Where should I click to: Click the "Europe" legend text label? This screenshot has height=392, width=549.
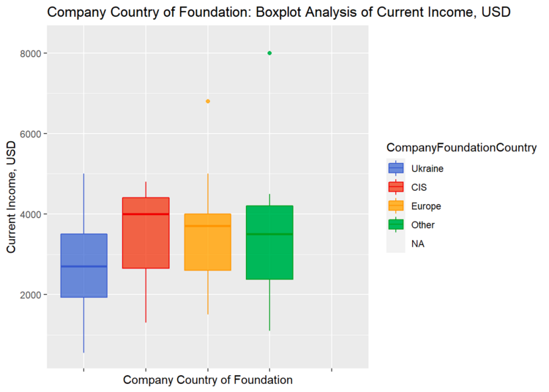[x=426, y=206]
